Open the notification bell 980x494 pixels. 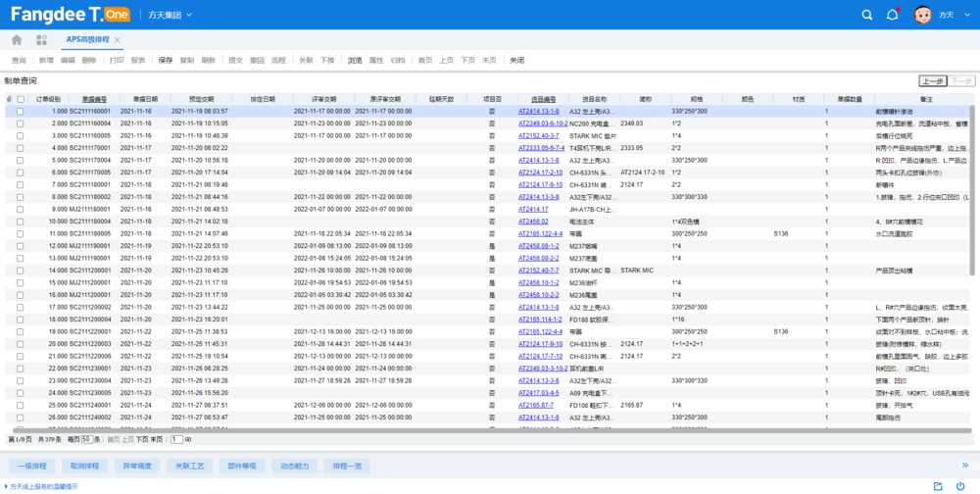pos(893,15)
